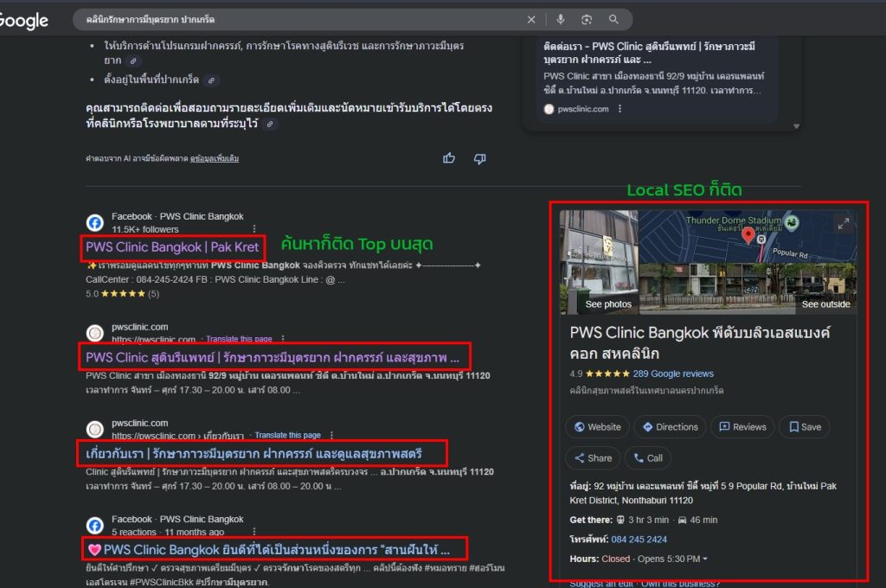View the See outside street view thumbnail
The width and height of the screenshot is (886, 588).
(748, 289)
